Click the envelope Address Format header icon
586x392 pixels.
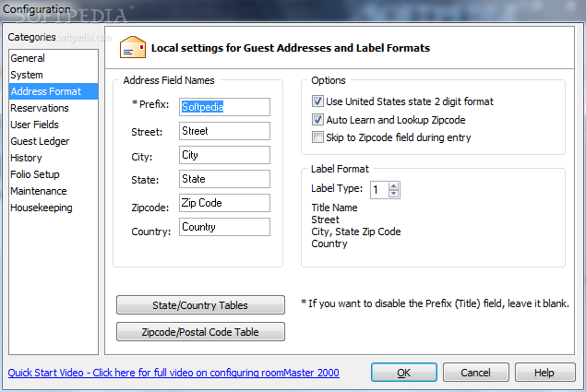(x=133, y=47)
